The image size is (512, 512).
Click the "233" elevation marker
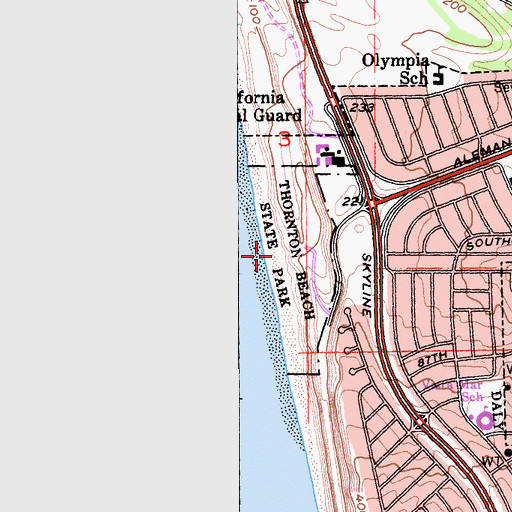pyautogui.click(x=362, y=107)
